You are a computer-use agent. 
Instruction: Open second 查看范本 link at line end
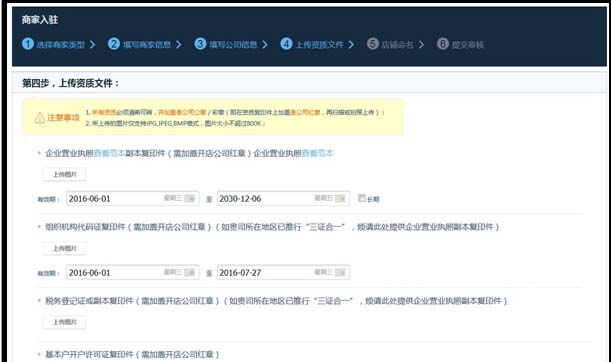point(318,153)
